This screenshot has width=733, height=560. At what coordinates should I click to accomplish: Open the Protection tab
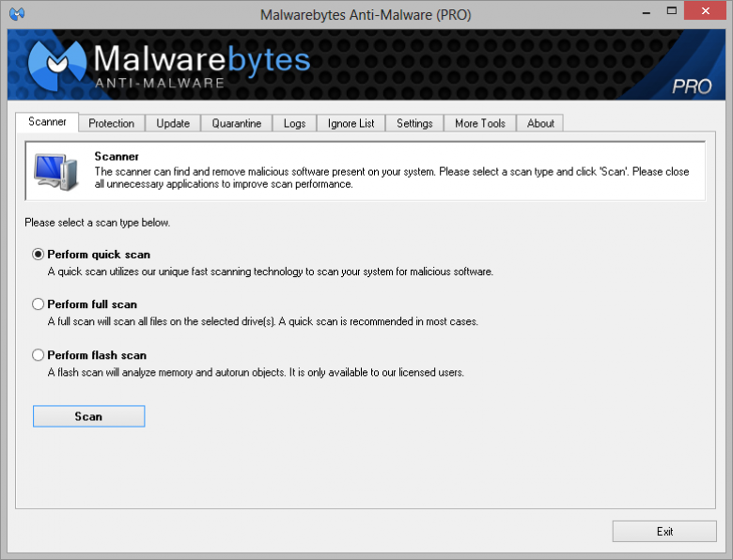[111, 123]
